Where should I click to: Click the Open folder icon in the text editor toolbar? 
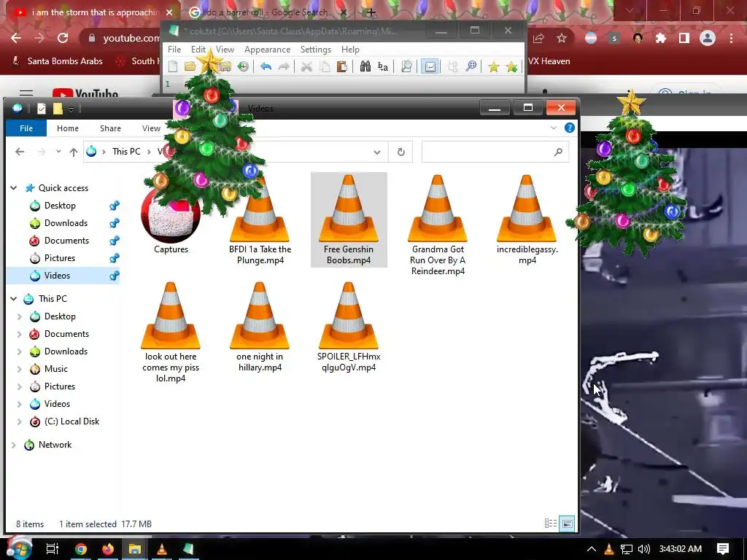(190, 66)
